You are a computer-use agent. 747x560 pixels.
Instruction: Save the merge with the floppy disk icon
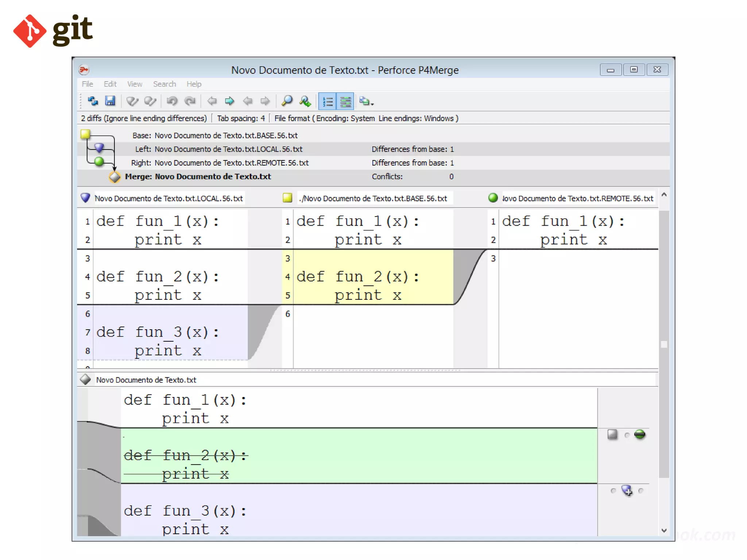pos(110,101)
